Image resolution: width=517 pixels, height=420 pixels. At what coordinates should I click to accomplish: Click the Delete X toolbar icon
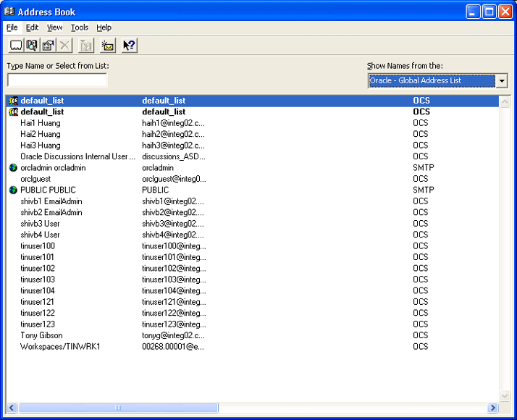(x=65, y=46)
